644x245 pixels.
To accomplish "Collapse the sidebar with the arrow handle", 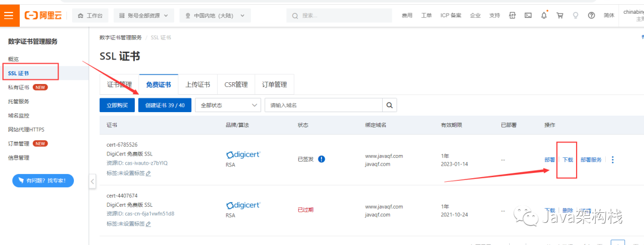I will tap(92, 181).
